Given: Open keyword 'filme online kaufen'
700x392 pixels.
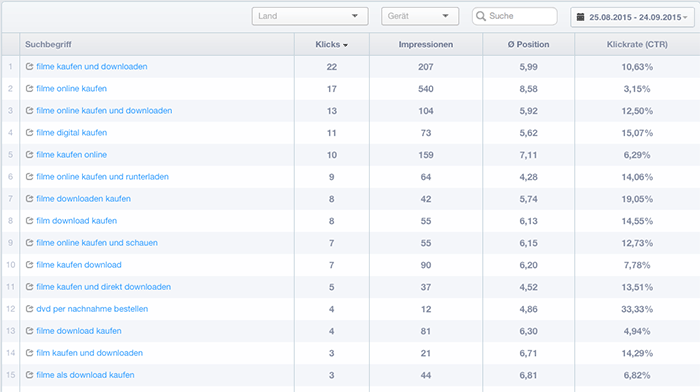Looking at the screenshot, I should coord(71,88).
